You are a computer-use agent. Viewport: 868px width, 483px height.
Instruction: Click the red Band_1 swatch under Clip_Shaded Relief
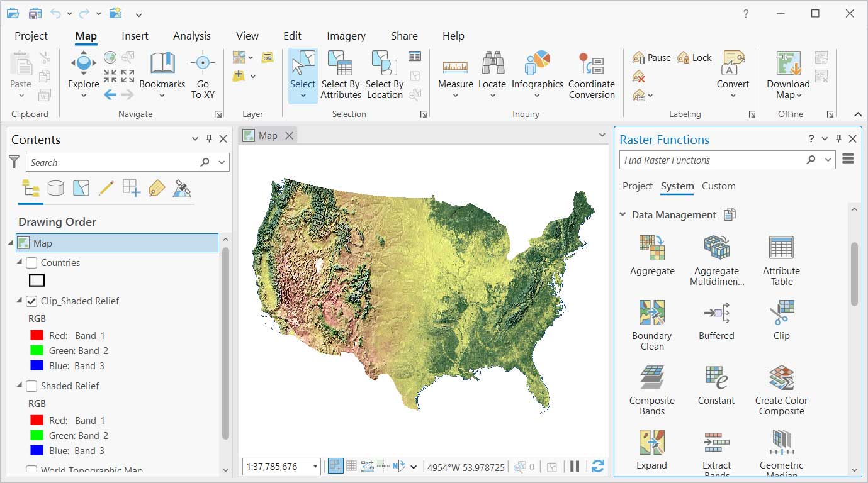(x=37, y=335)
